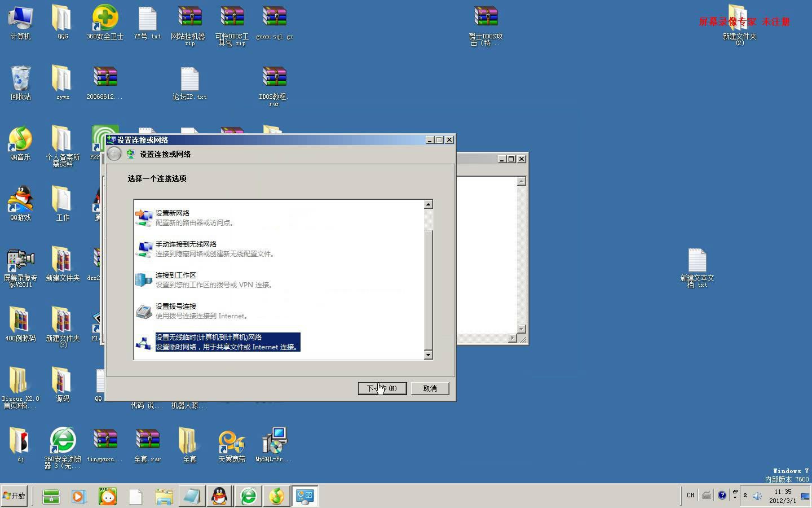Click the 取消 button

coord(430,388)
